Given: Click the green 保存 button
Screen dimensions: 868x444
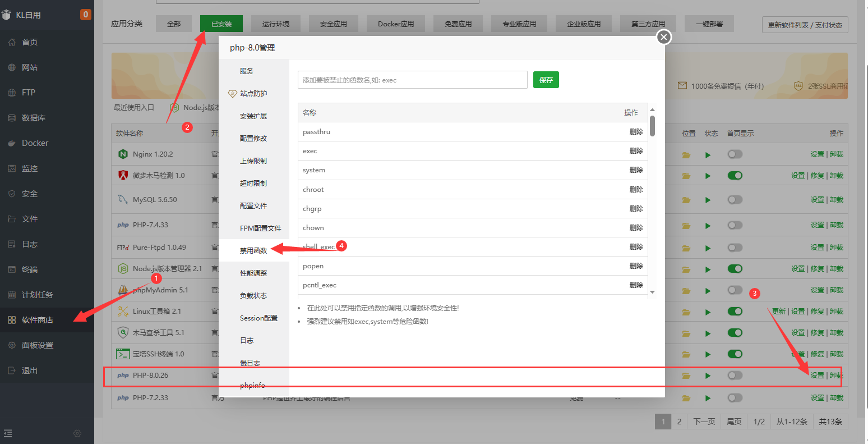Looking at the screenshot, I should click(x=546, y=80).
